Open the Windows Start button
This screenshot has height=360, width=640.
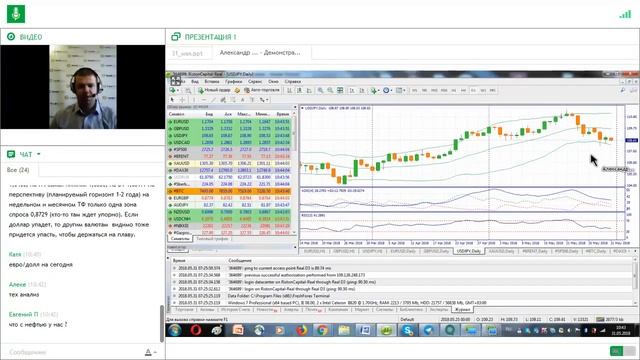click(175, 330)
